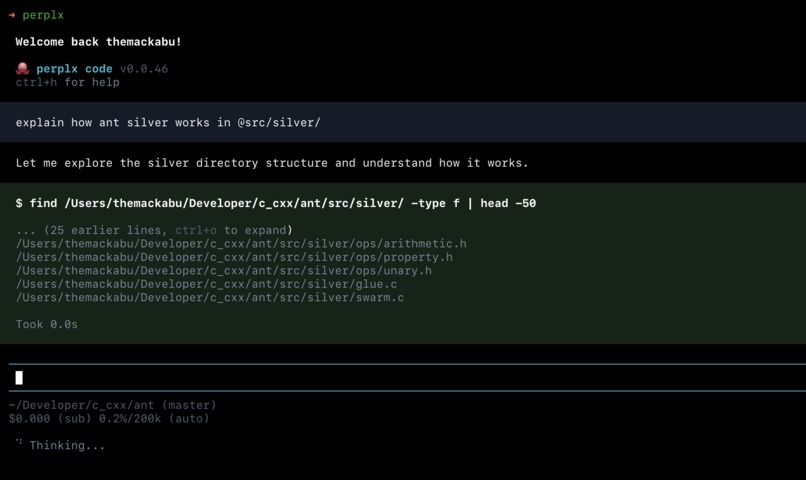Image resolution: width=806 pixels, height=480 pixels.
Task: Click the $0.000 (sub) usage status line
Action: click(109, 418)
